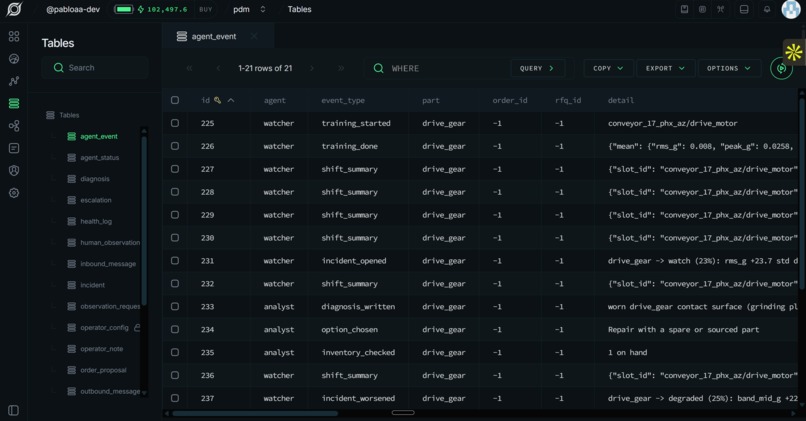Click the incident_opened cell in row 231

point(354,261)
